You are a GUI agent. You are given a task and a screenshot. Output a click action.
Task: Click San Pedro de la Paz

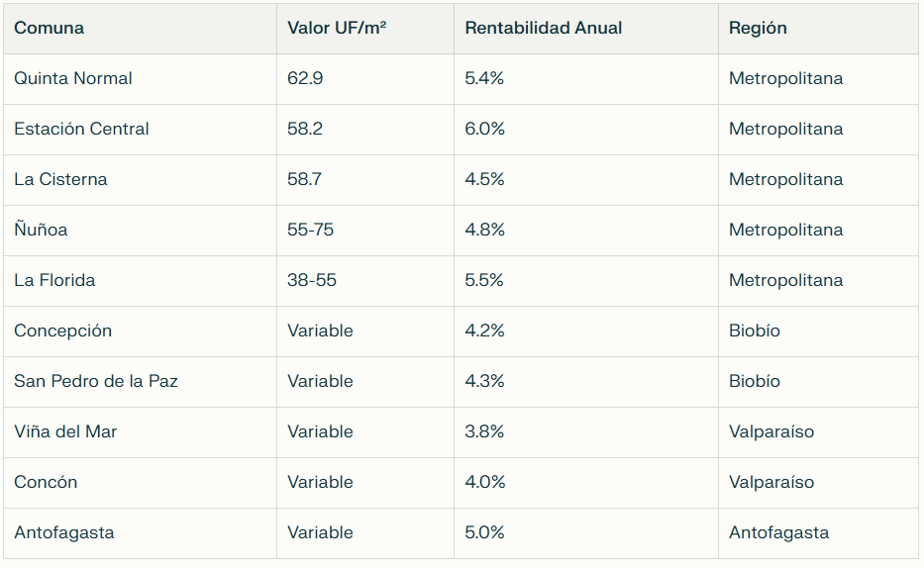pyautogui.click(x=96, y=381)
